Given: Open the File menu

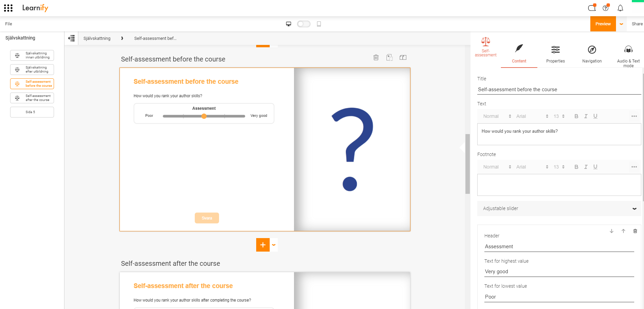Looking at the screenshot, I should [x=9, y=24].
